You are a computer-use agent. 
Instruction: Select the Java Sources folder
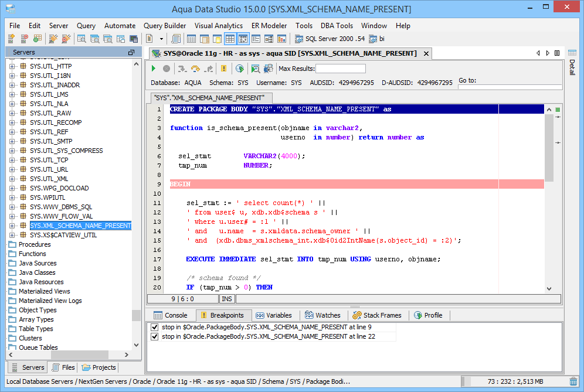point(38,263)
